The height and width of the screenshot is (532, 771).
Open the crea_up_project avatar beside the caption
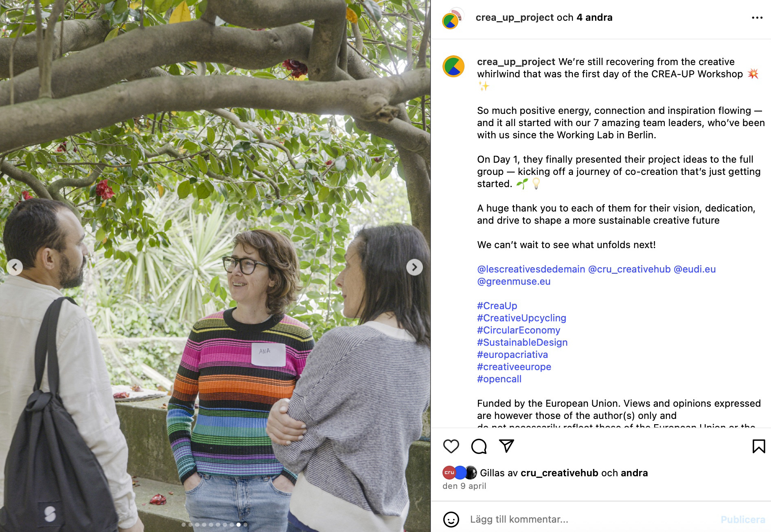tap(453, 66)
